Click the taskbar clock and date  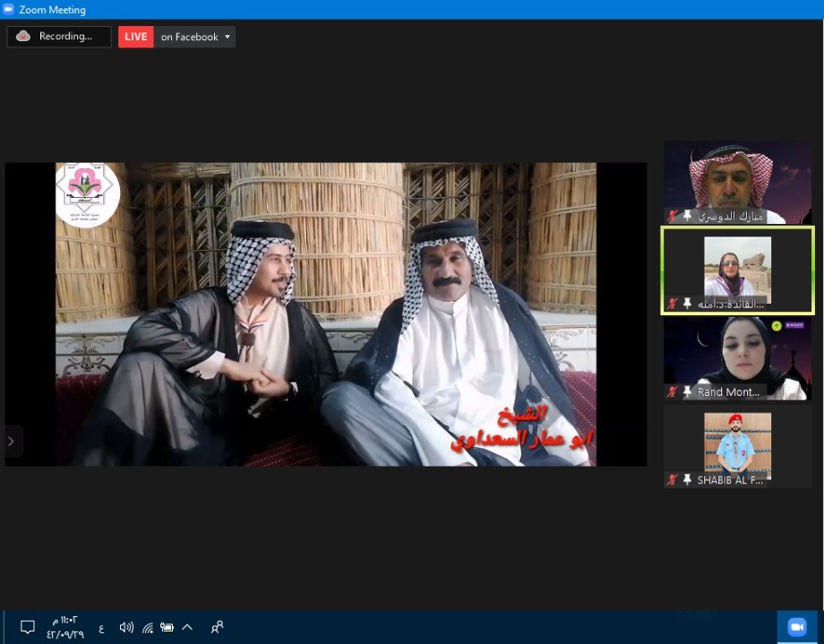(65, 627)
